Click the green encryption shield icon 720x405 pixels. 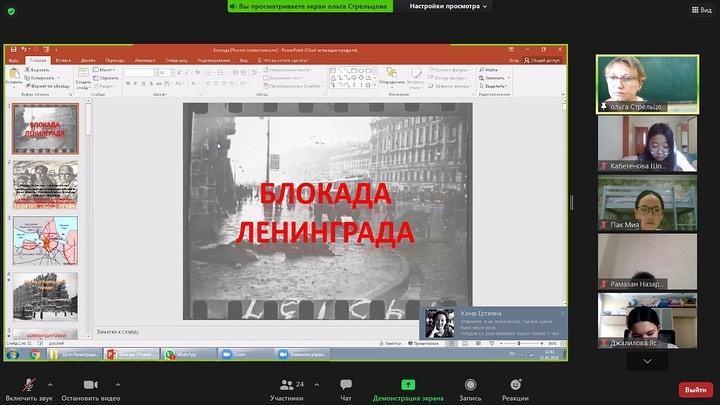pyautogui.click(x=12, y=10)
